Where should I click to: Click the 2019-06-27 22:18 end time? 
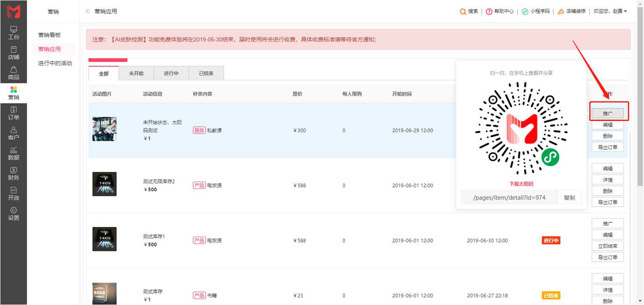point(487,295)
